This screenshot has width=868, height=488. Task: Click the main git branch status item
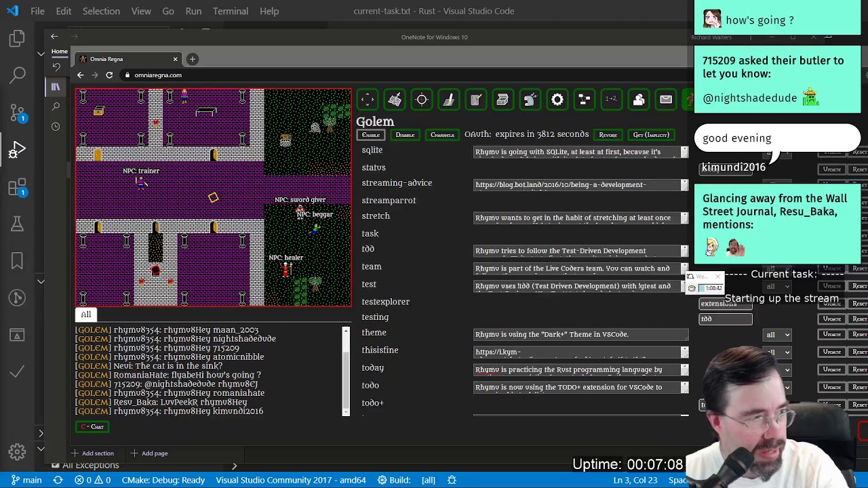[26, 480]
